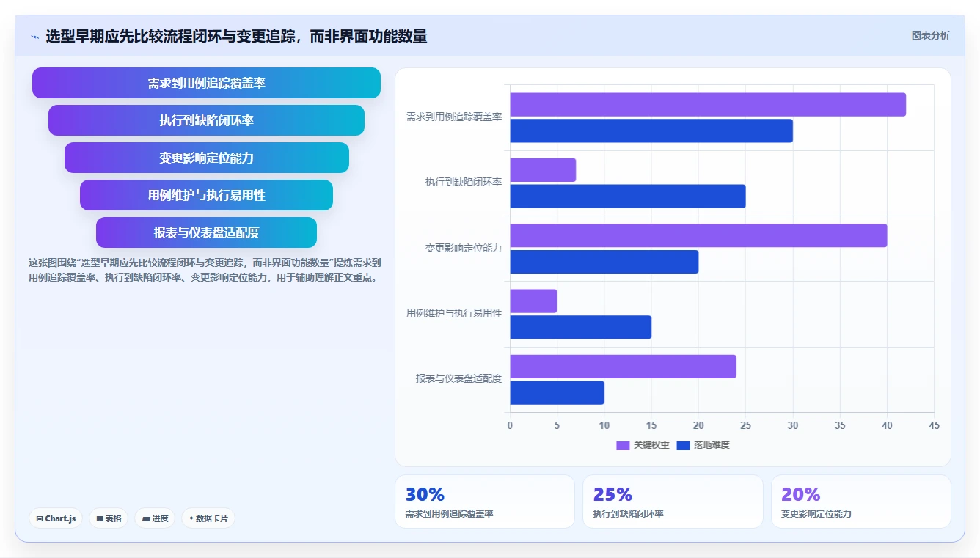Select the 需求到用例追踪覆盖率 funnel bar
980x558 pixels.
[x=206, y=83]
